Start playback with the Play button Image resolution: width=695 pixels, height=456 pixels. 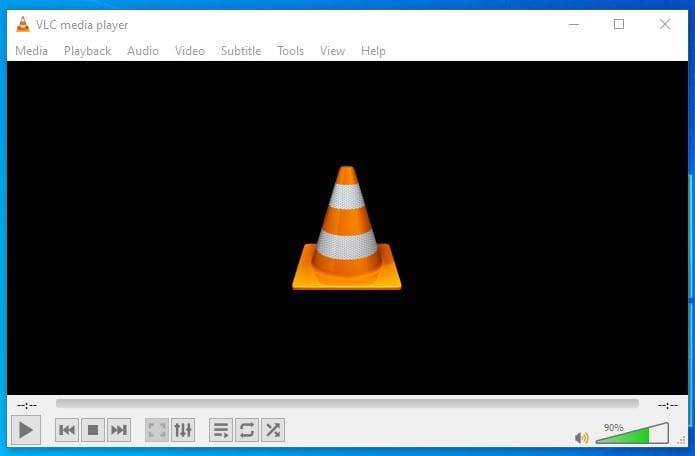[x=26, y=429]
